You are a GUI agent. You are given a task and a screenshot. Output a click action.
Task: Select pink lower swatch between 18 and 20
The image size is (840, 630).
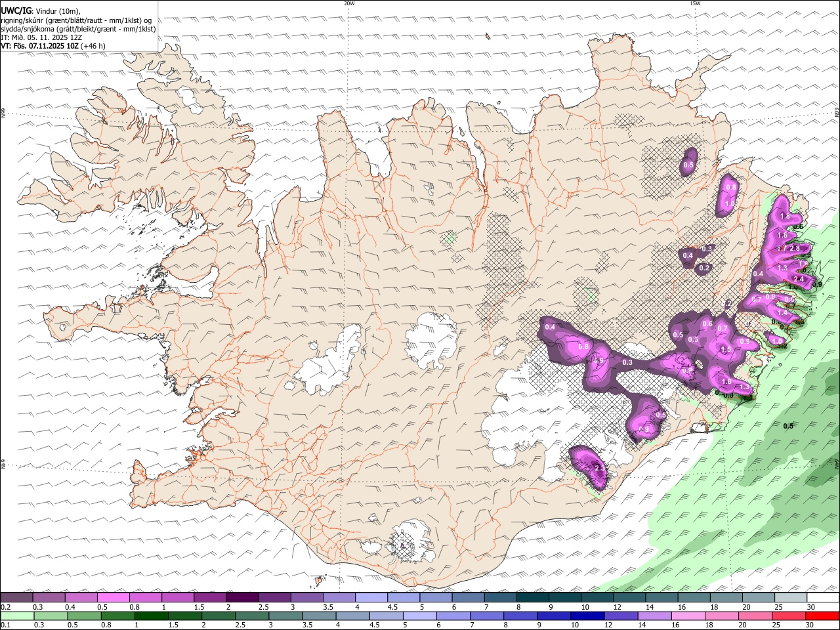point(723,616)
